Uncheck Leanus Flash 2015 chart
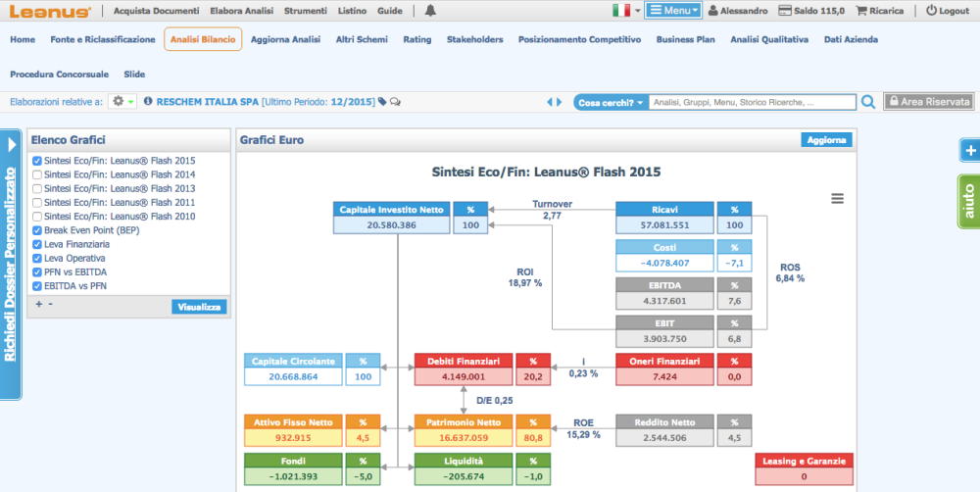 click(37, 161)
